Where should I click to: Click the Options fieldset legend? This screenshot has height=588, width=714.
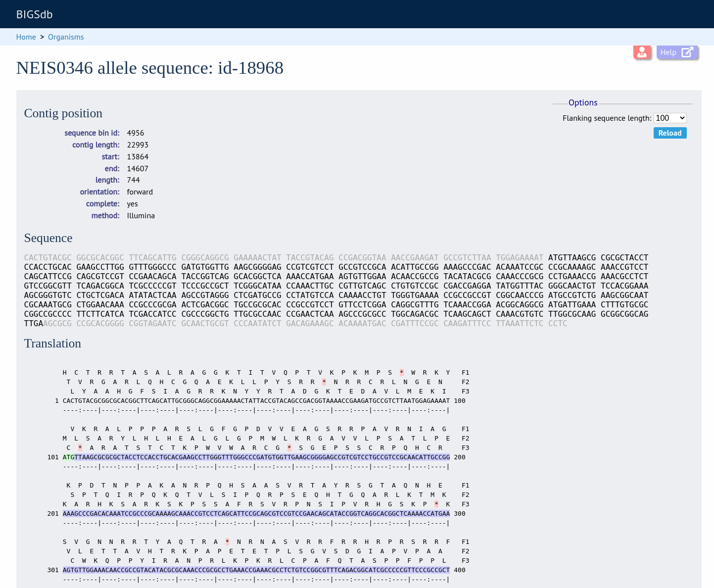click(583, 102)
